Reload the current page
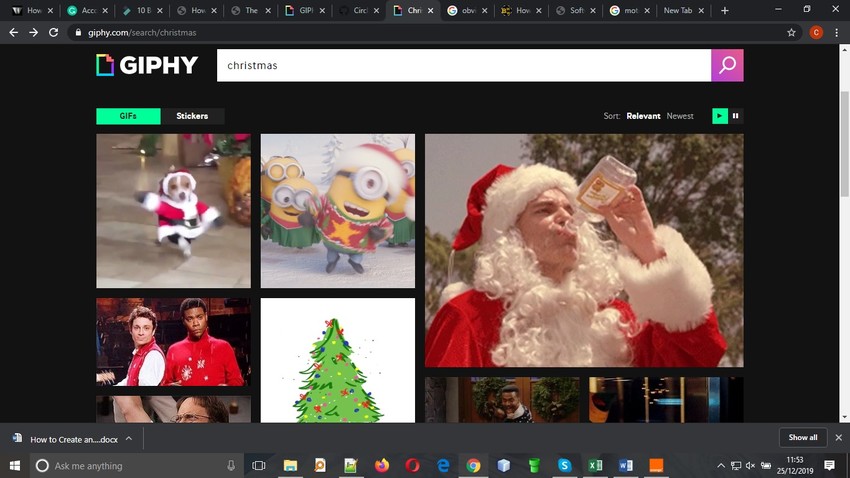The height and width of the screenshot is (478, 850). point(53,33)
